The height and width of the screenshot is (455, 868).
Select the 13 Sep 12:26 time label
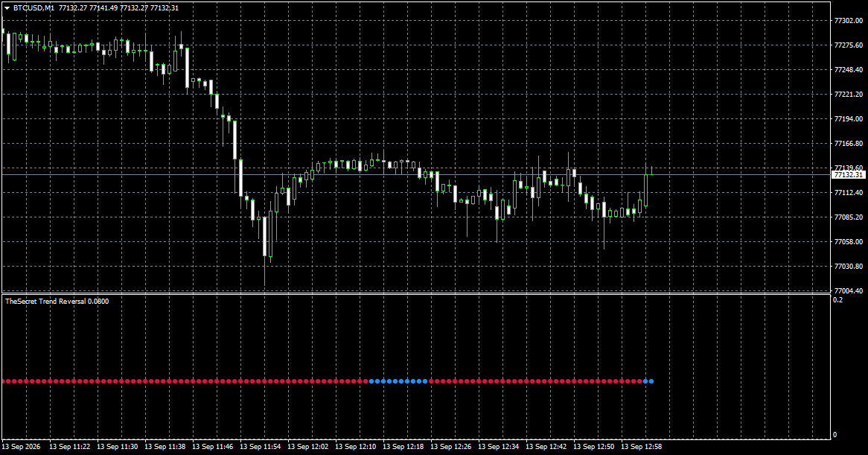point(451,447)
